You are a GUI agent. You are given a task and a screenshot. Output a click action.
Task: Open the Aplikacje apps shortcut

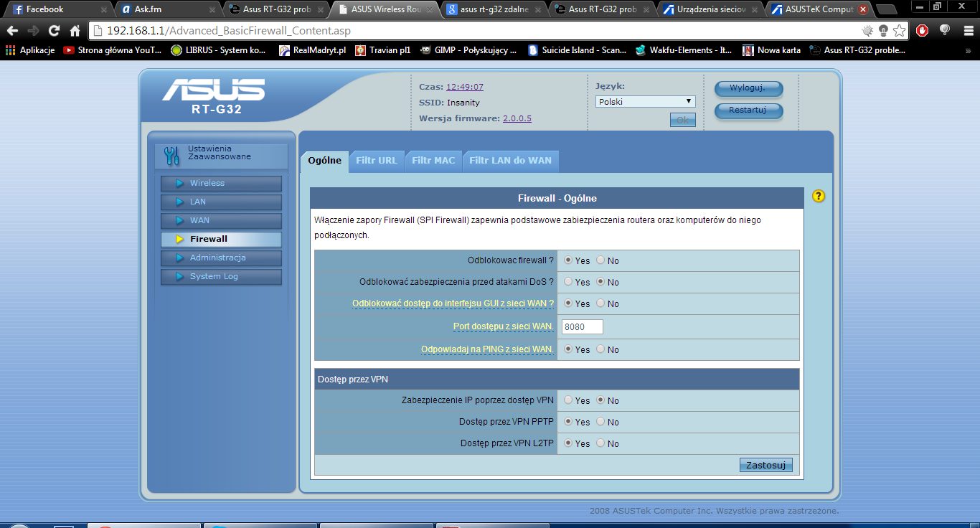30,50
